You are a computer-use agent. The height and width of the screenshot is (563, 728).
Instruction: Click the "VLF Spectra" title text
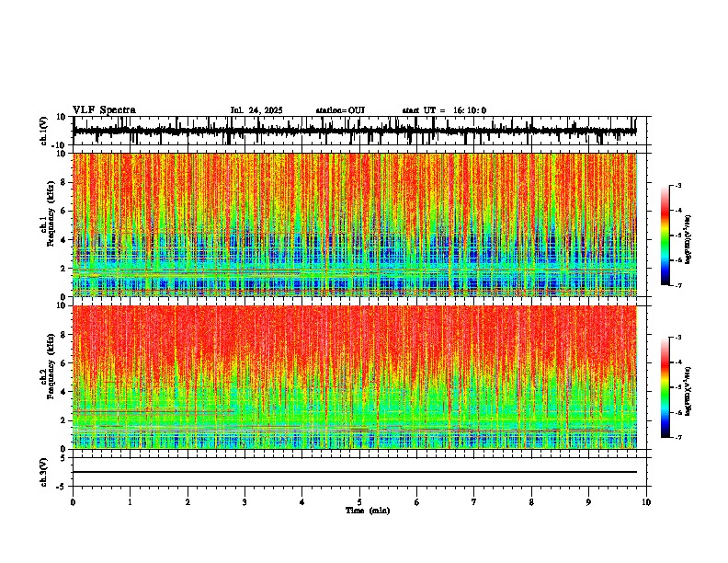click(x=104, y=110)
